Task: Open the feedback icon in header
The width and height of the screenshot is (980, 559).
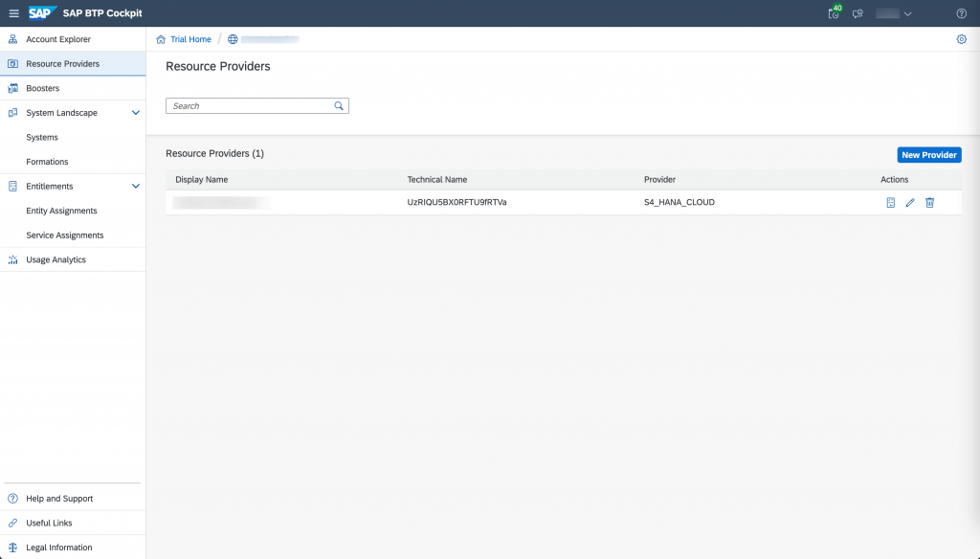Action: click(x=857, y=13)
